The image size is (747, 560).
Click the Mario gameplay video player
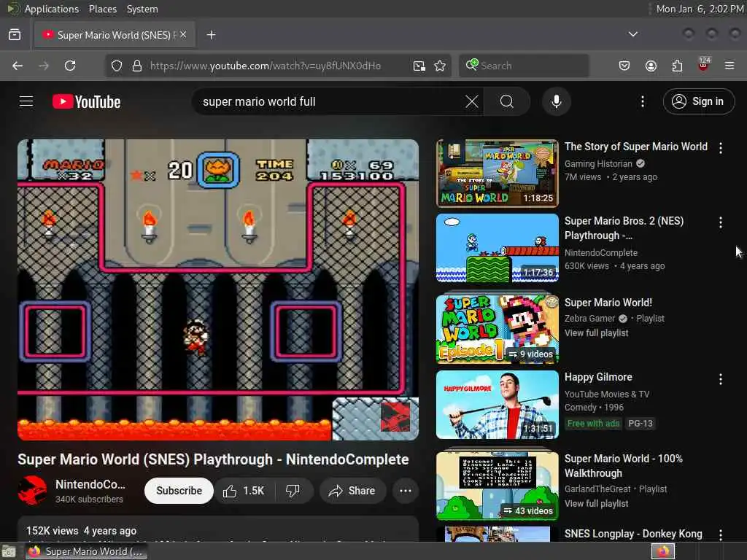218,289
